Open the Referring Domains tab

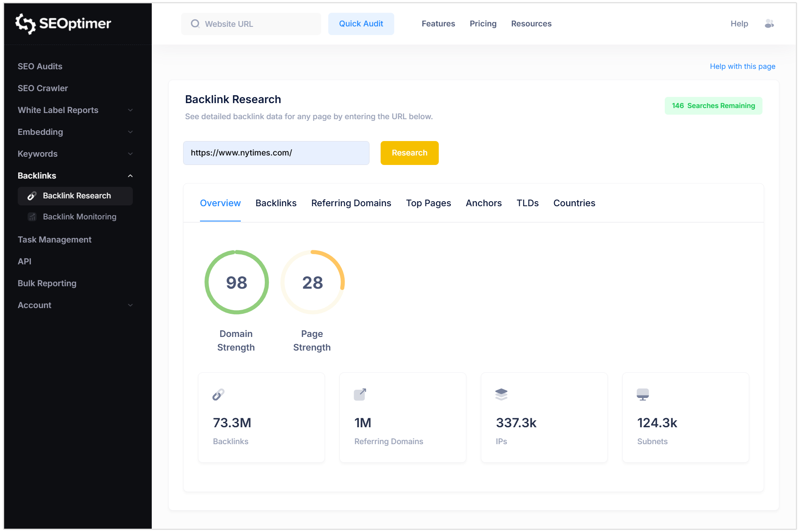pos(351,203)
